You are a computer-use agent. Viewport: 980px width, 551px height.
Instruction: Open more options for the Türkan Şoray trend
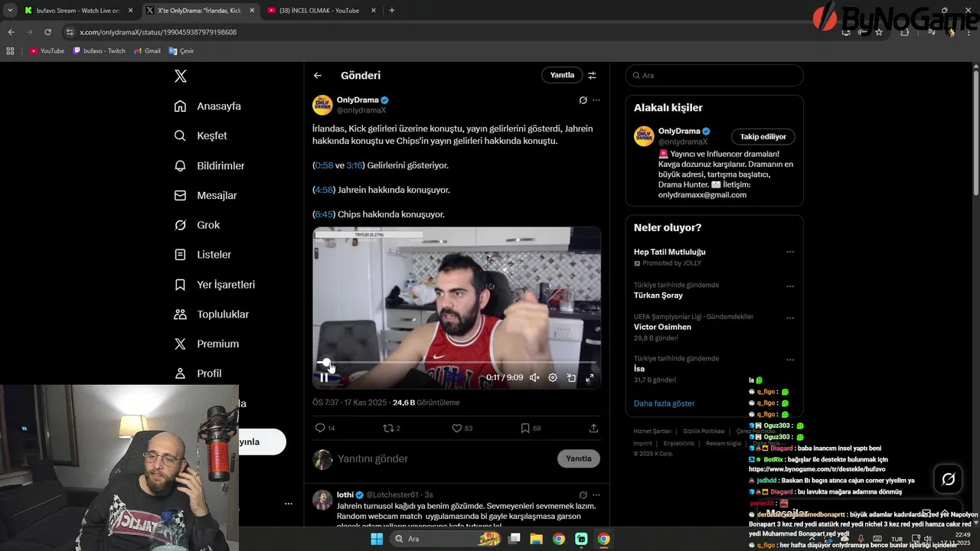(x=790, y=287)
